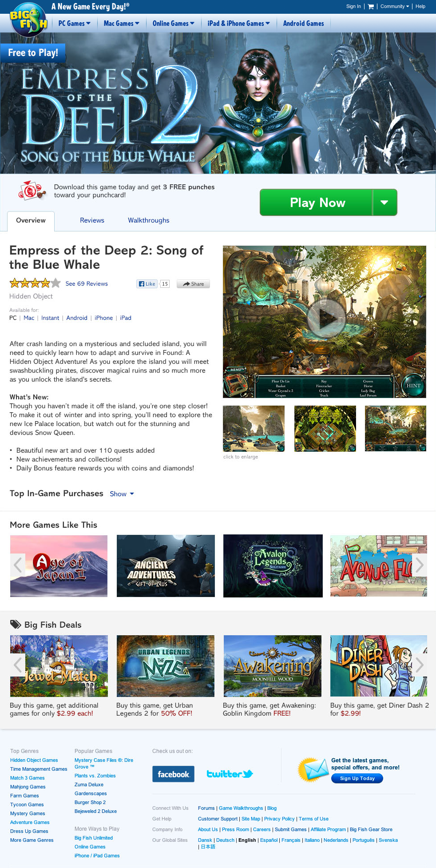This screenshot has height=868, width=436.
Task: Click the Play Now button
Action: pyautogui.click(x=317, y=203)
